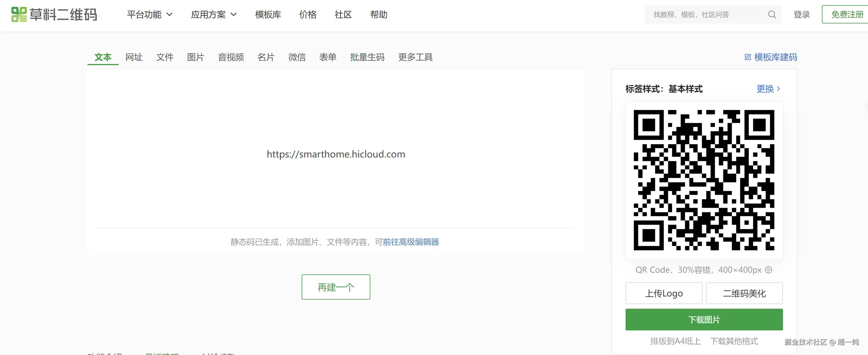Switch to the 表单 tab
The height and width of the screenshot is (355, 868).
[328, 57]
